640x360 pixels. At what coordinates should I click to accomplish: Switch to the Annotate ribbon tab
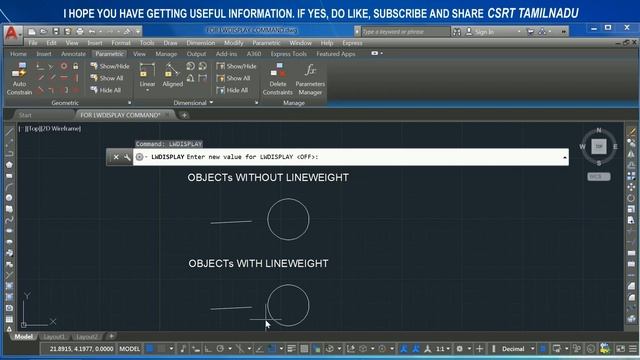tap(73, 53)
